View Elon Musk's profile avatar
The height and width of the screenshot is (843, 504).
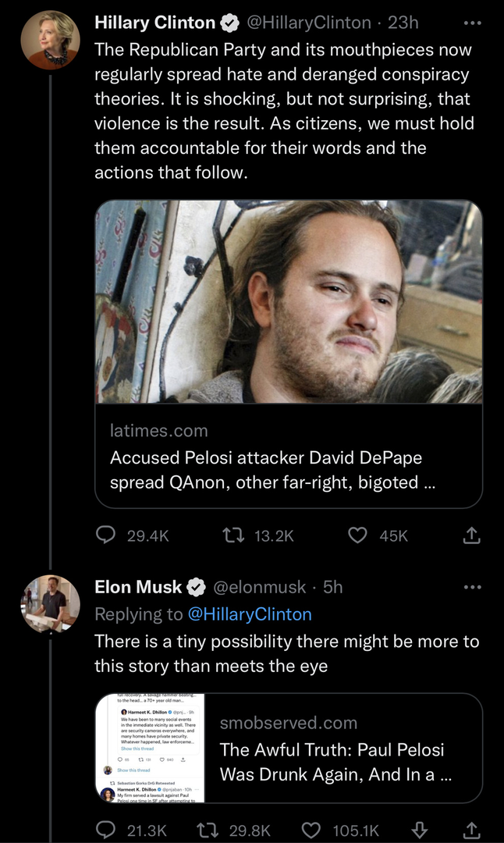tap(50, 604)
